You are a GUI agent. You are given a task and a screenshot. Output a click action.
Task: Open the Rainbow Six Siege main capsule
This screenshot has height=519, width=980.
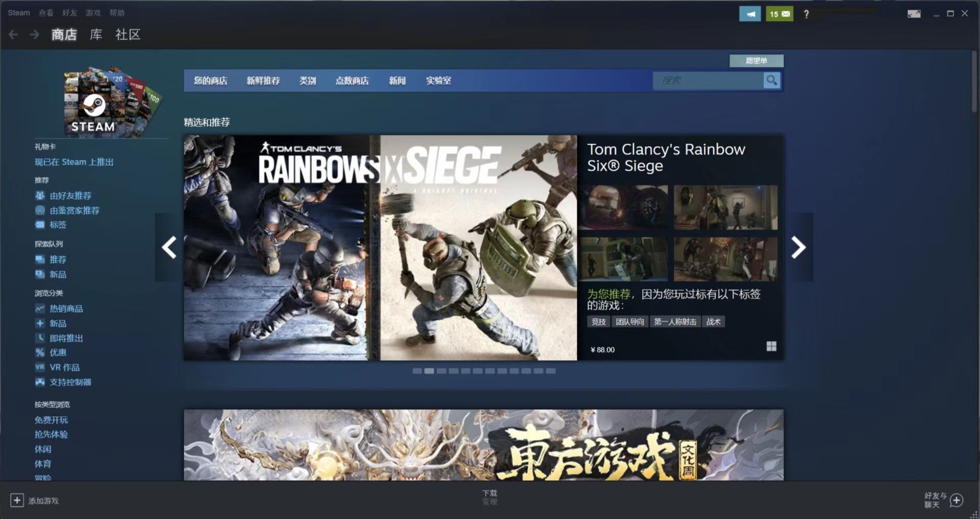(380, 248)
